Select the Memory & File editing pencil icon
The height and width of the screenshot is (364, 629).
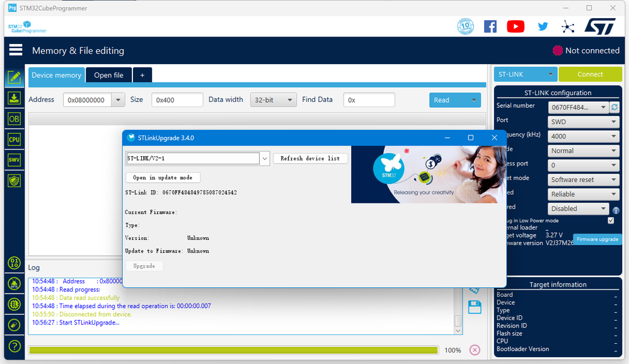(14, 77)
